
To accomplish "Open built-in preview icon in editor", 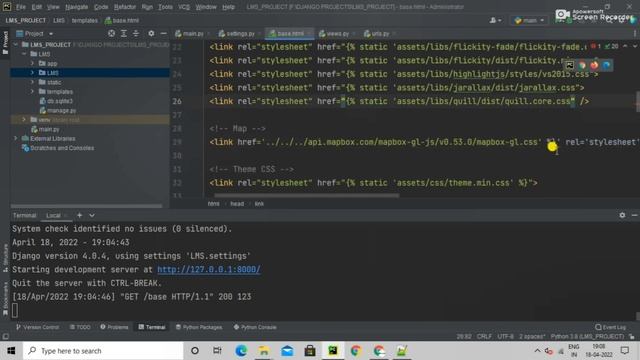I will tap(569, 65).
